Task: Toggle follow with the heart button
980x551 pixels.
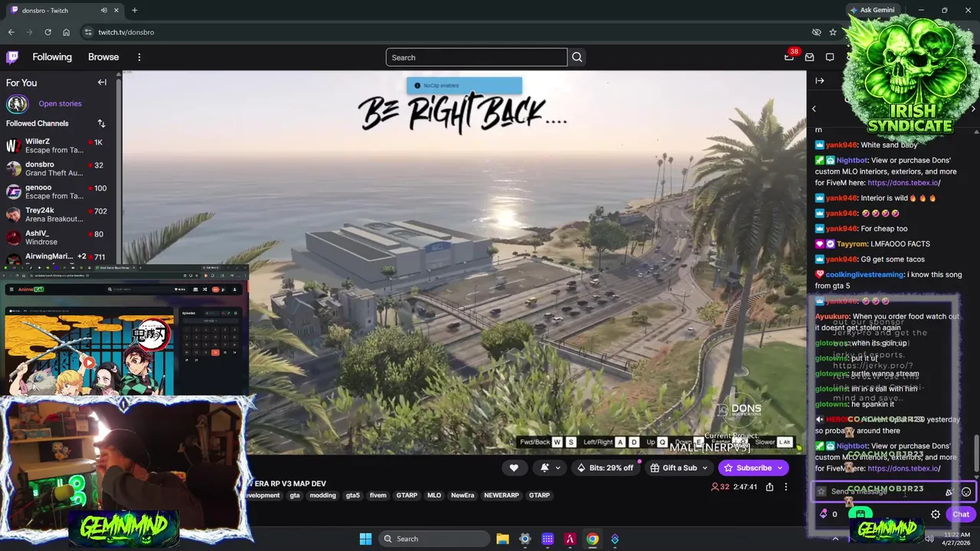Action: pos(514,468)
